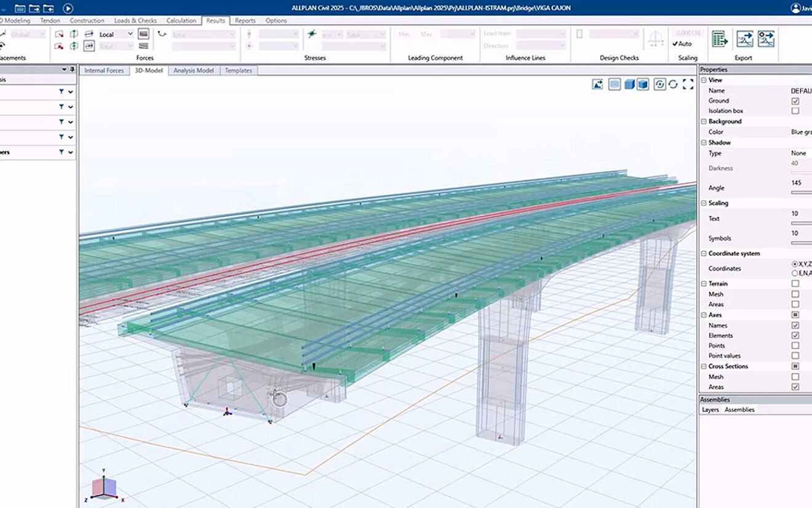The width and height of the screenshot is (812, 508).
Task: Click the refresh view icon in viewport toolbar
Action: 673,84
